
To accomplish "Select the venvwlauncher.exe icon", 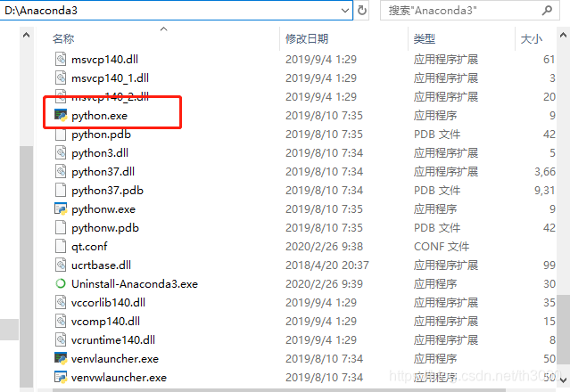I will pyautogui.click(x=61, y=378).
